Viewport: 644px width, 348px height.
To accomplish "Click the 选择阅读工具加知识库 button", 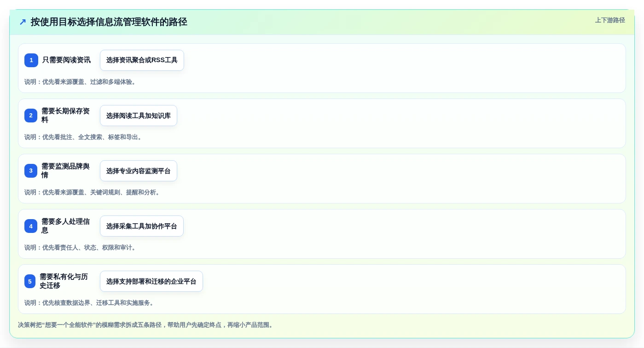I will 139,116.
